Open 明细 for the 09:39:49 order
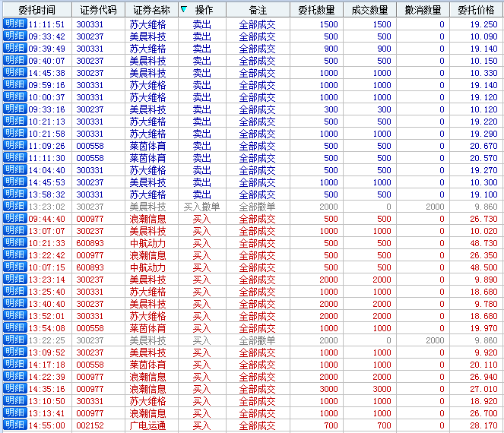 pyautogui.click(x=14, y=48)
